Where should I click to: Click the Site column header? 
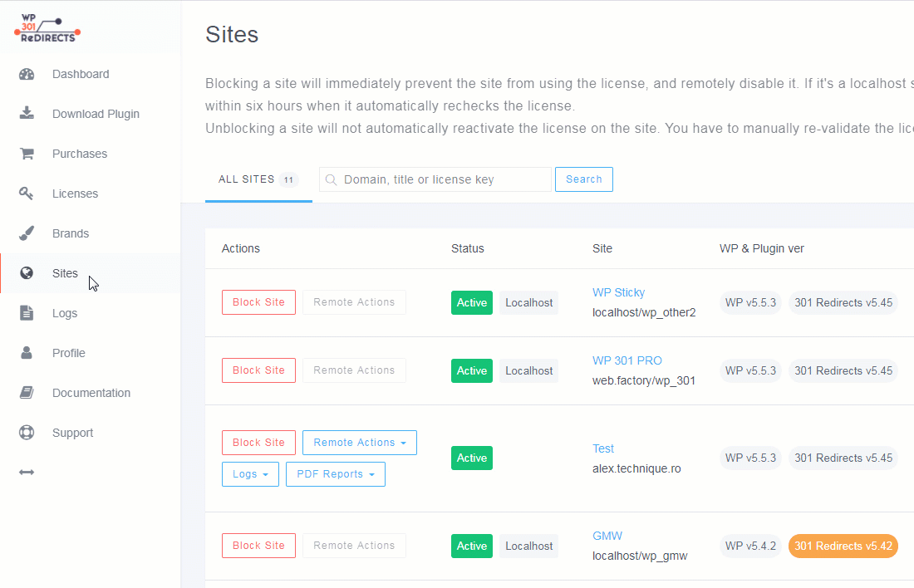[602, 249]
